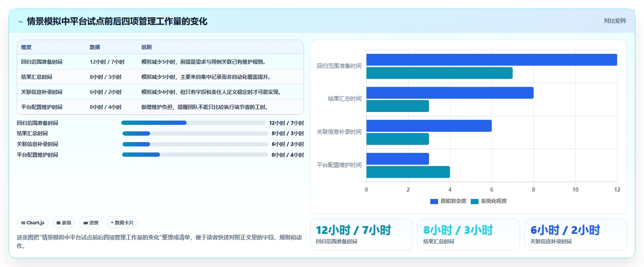Select table cell 关联信息补录时间
Viewport: 644px width, 267px height.
coord(42,92)
